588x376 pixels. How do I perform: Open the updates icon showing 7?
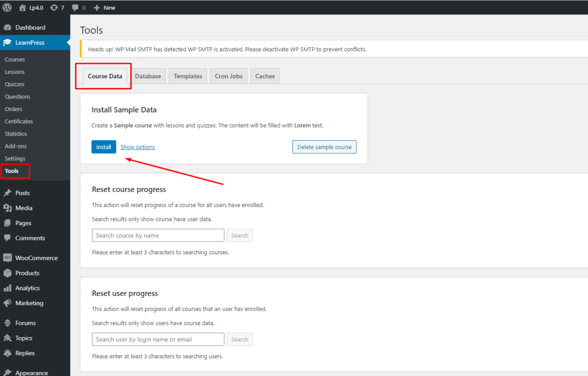coord(55,7)
